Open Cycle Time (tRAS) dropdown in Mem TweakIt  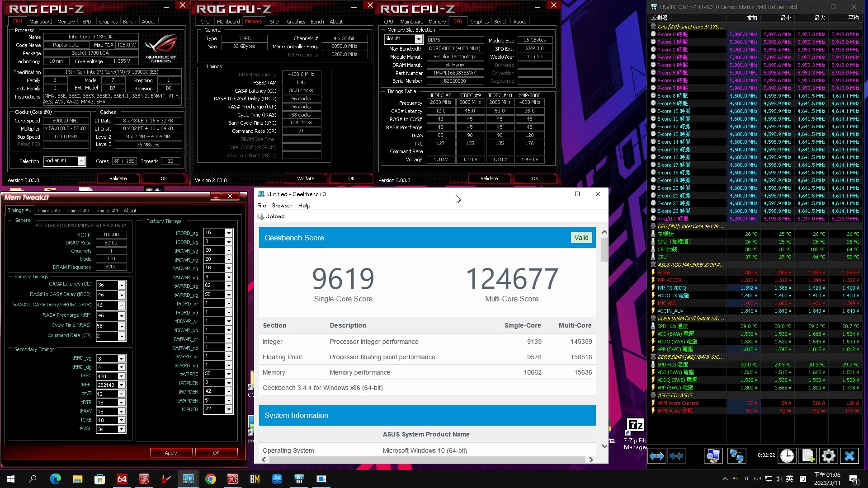pos(121,326)
